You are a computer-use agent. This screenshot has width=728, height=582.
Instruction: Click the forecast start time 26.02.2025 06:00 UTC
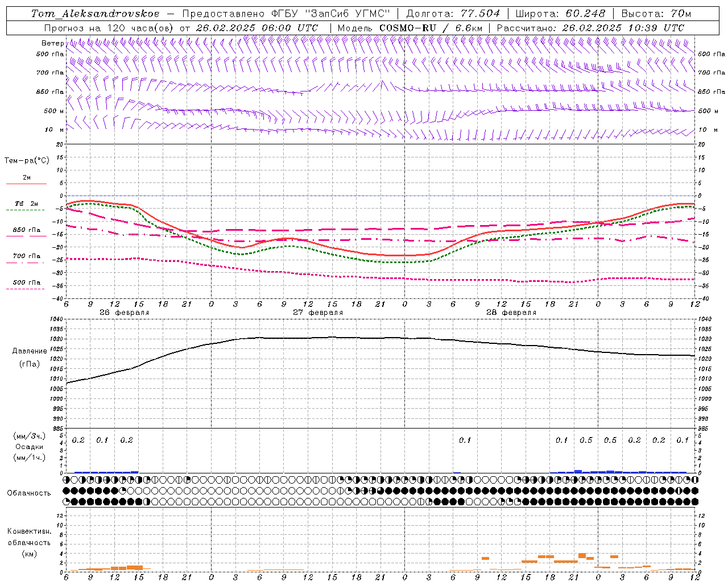tap(257, 28)
